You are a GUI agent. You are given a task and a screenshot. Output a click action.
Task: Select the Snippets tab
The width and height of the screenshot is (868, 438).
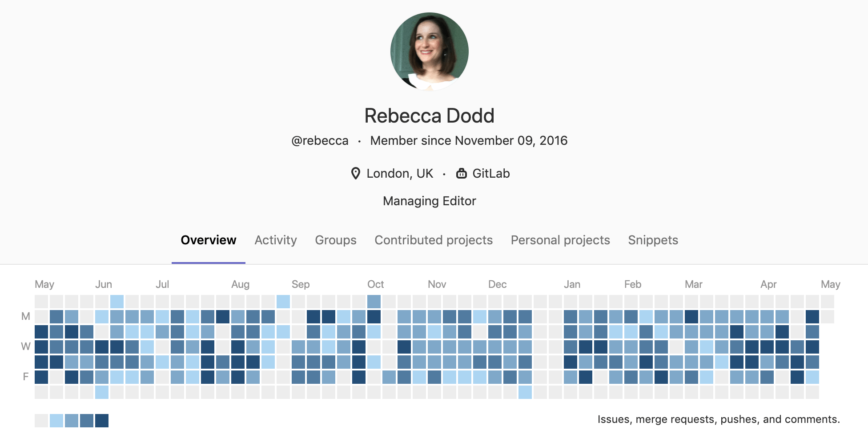point(653,240)
